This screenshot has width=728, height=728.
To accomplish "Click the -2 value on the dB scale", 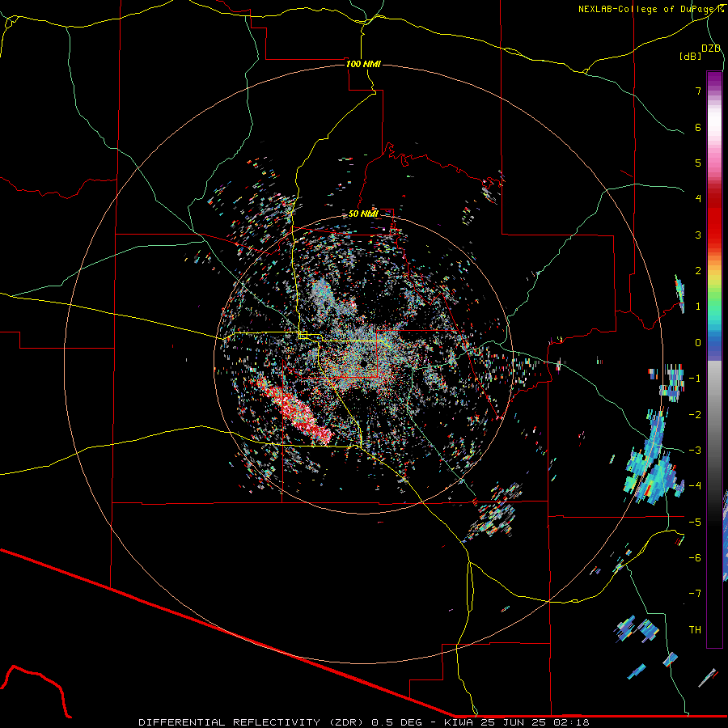I will (695, 415).
